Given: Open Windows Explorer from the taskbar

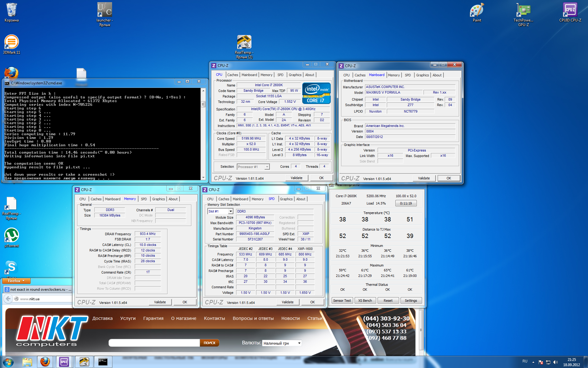Looking at the screenshot, I should click(27, 362).
